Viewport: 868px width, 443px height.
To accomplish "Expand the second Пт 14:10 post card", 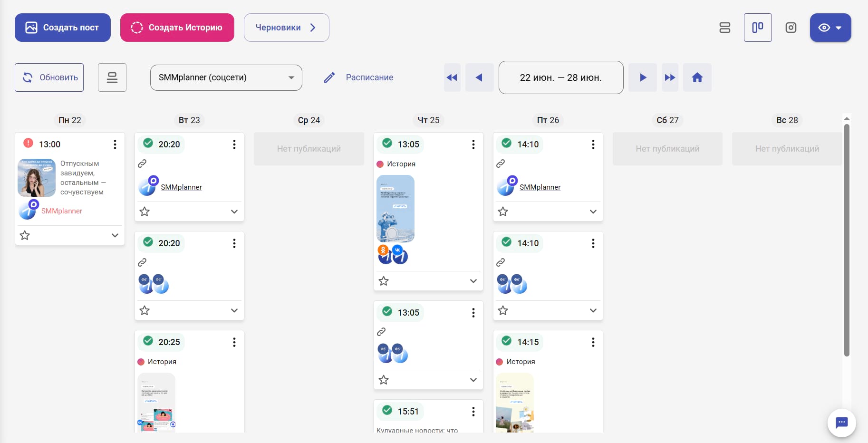I will point(593,310).
